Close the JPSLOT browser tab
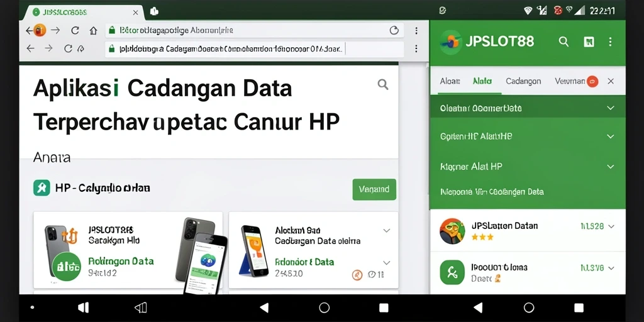 [136, 13]
